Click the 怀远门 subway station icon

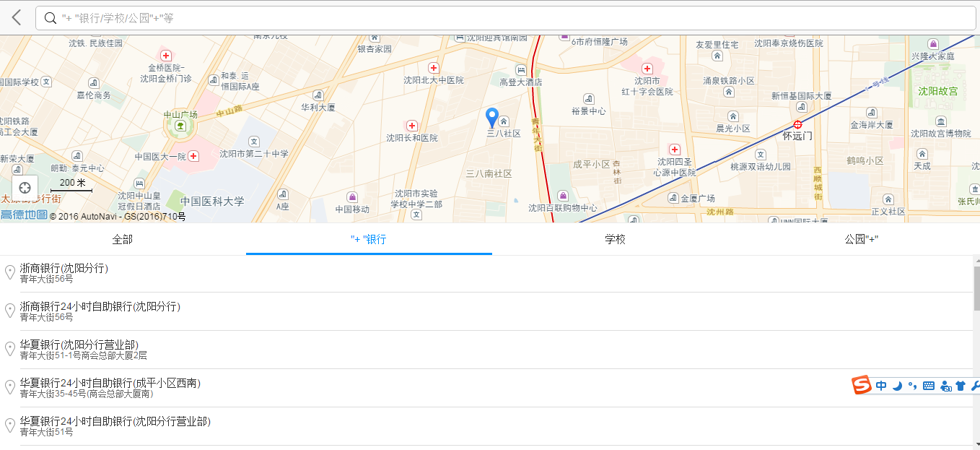pyautogui.click(x=797, y=124)
